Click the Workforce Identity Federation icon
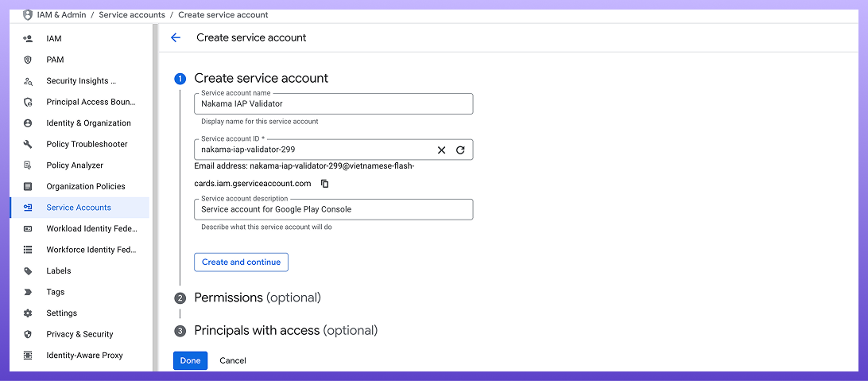This screenshot has width=868, height=381. pyautogui.click(x=28, y=250)
